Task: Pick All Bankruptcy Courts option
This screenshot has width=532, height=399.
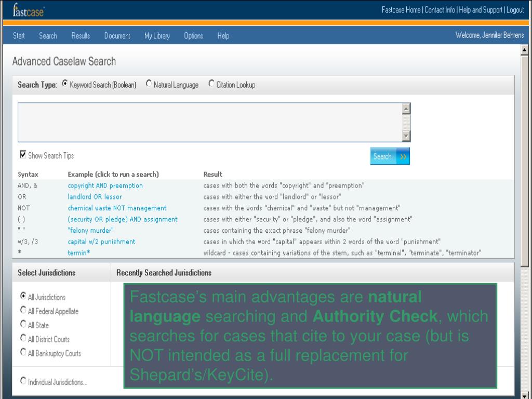Action: 23,352
